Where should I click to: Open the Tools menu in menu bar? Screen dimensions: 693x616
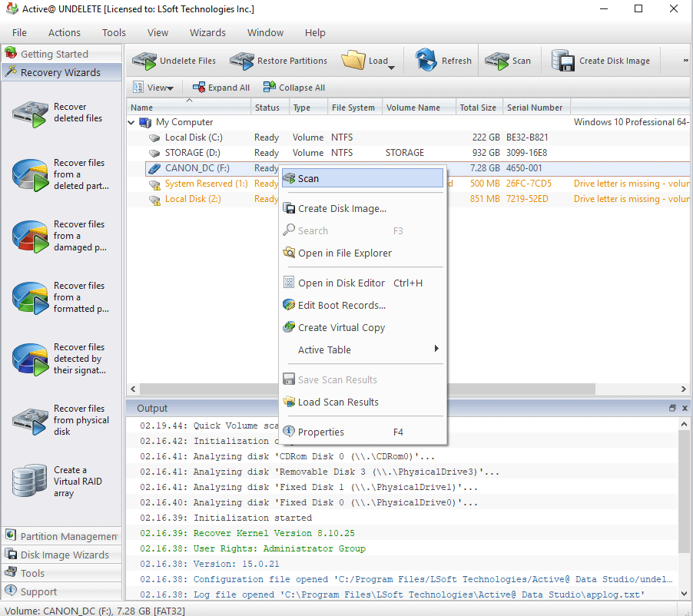114,33
